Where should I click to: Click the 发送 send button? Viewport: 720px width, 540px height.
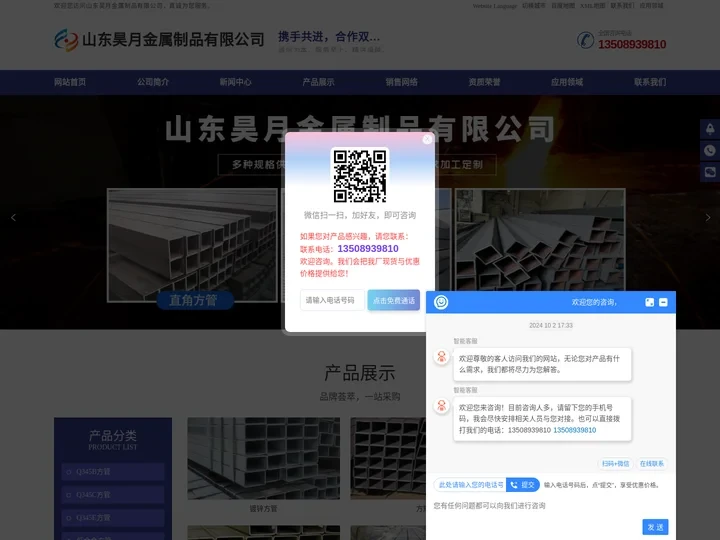point(655,527)
